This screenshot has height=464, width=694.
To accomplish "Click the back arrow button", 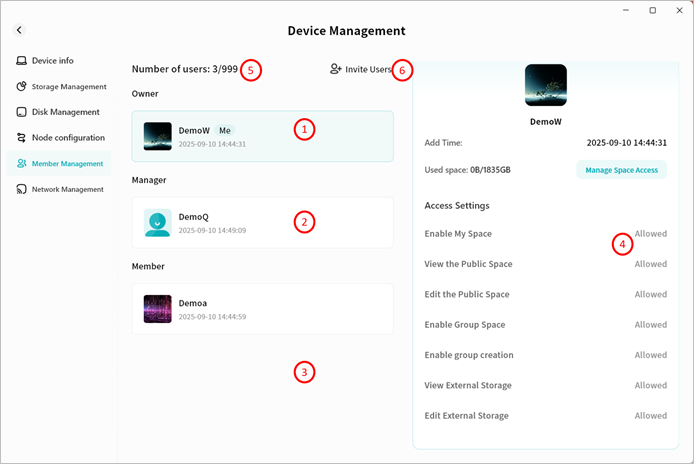I will (19, 31).
